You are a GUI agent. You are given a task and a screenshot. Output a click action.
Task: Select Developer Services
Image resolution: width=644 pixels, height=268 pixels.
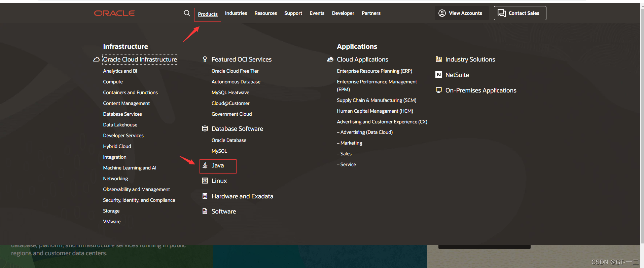[123, 136]
